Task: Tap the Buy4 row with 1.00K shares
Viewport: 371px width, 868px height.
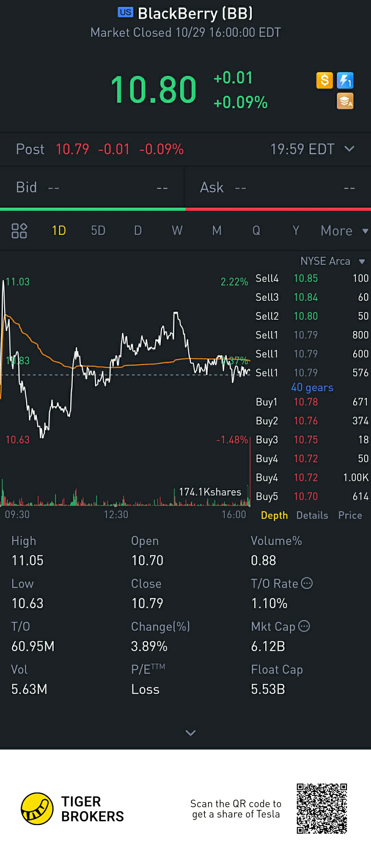Action: point(312,477)
